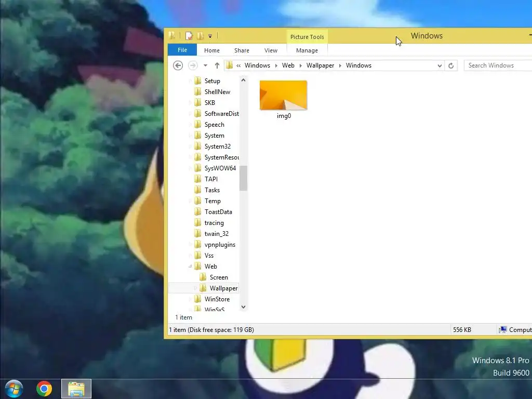Select the System32 folder in the tree

click(218, 146)
